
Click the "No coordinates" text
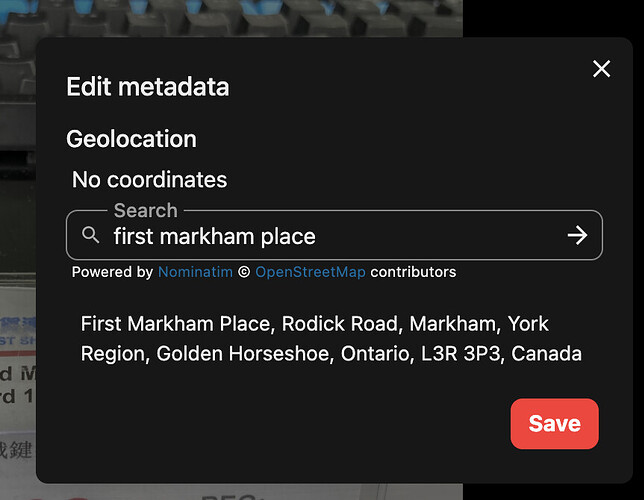tap(150, 180)
